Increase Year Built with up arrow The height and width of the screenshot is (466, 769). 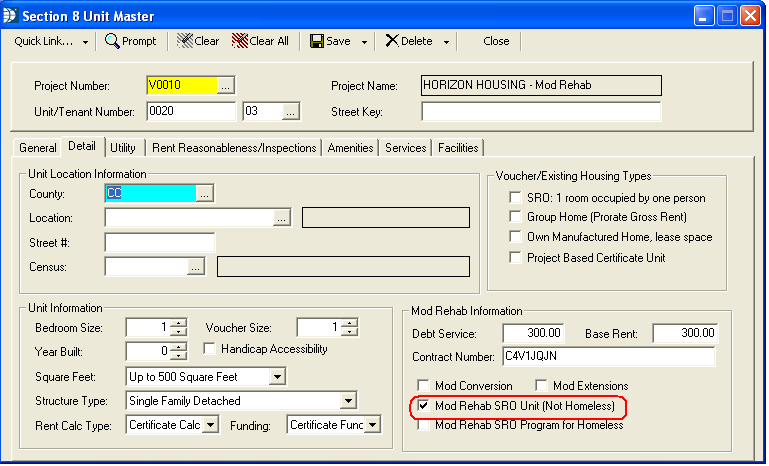pyautogui.click(x=179, y=347)
